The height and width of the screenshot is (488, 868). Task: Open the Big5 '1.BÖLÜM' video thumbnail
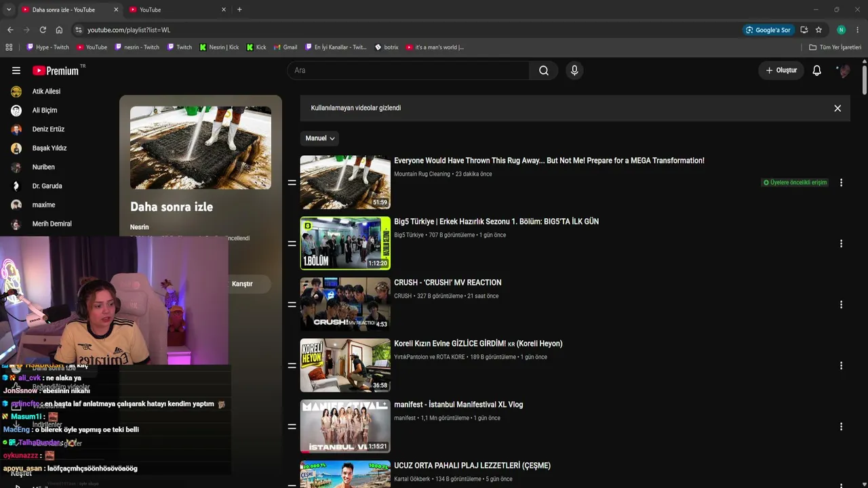pyautogui.click(x=345, y=243)
